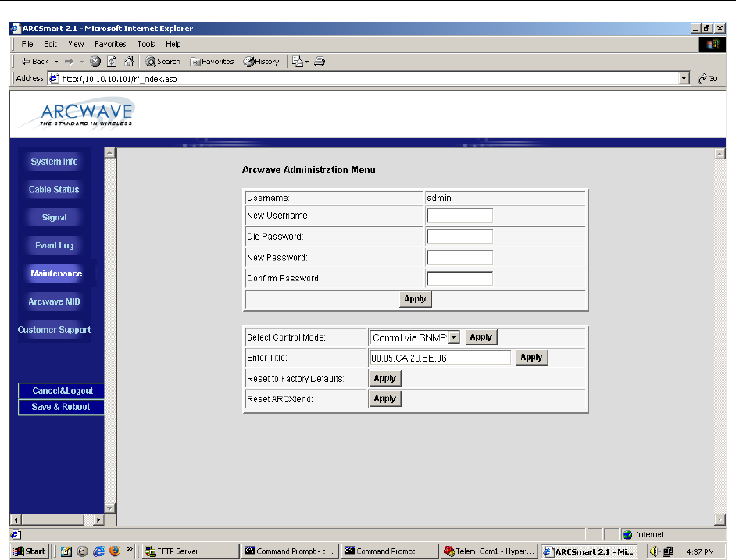Click the New Password field

[459, 257]
